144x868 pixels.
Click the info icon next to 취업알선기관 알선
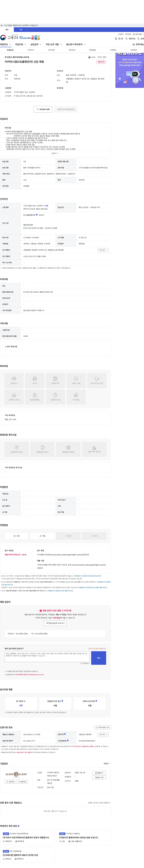pos(62,701)
